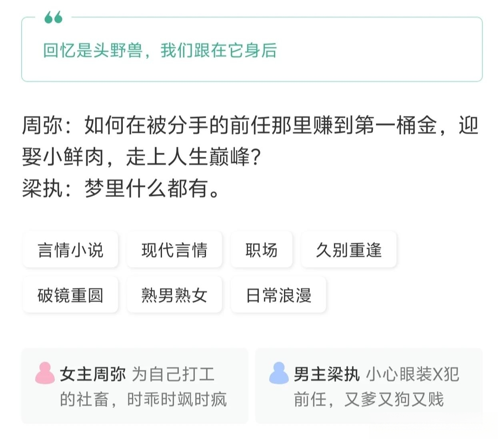Click the 前任，又爹又狗又贱 text
The image size is (504, 443).
coord(369,399)
